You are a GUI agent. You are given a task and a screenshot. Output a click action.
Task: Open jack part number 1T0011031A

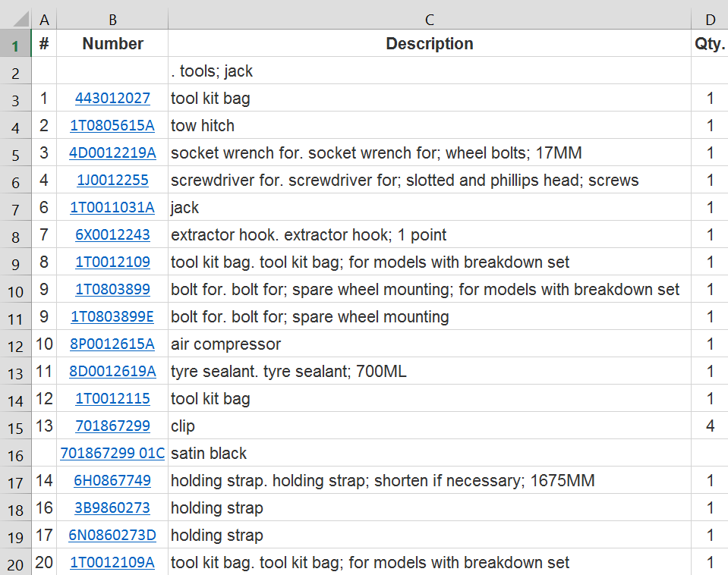(x=112, y=208)
